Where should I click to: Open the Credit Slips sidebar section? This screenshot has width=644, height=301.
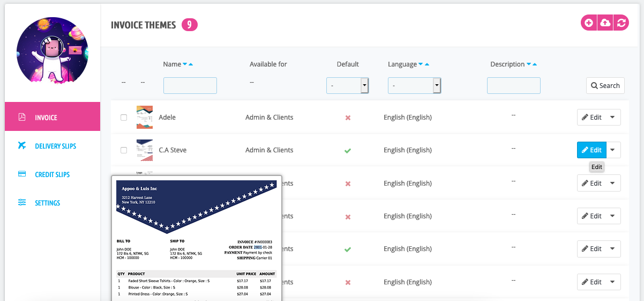tap(53, 174)
